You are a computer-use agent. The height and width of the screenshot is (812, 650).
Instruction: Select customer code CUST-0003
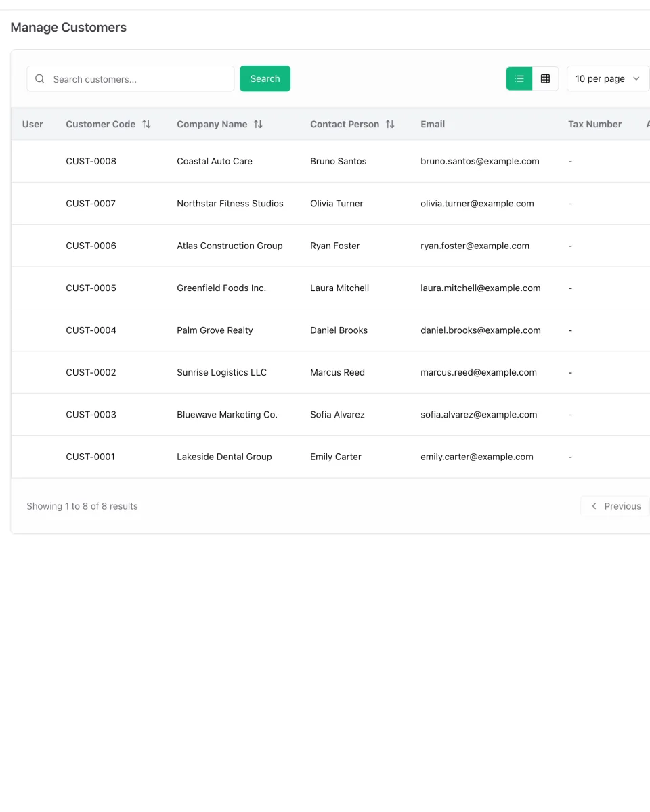tap(91, 415)
